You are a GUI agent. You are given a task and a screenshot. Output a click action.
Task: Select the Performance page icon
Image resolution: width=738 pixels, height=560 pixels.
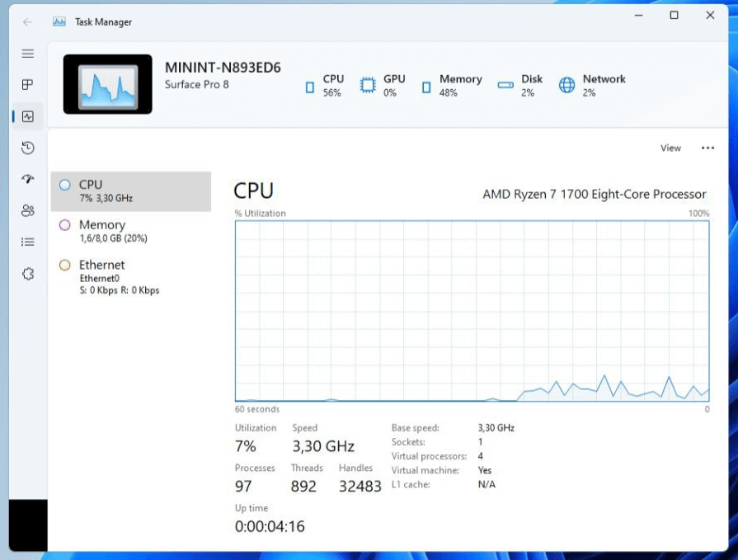28,116
